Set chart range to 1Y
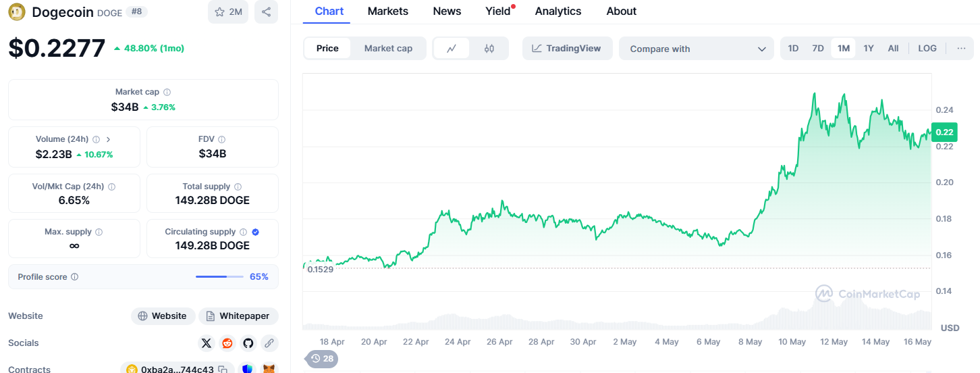 tap(869, 49)
